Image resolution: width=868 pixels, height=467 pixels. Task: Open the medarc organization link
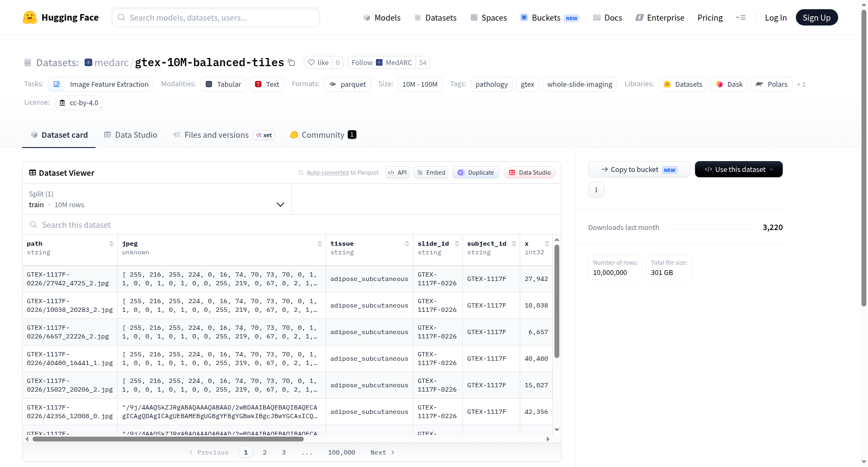point(112,62)
